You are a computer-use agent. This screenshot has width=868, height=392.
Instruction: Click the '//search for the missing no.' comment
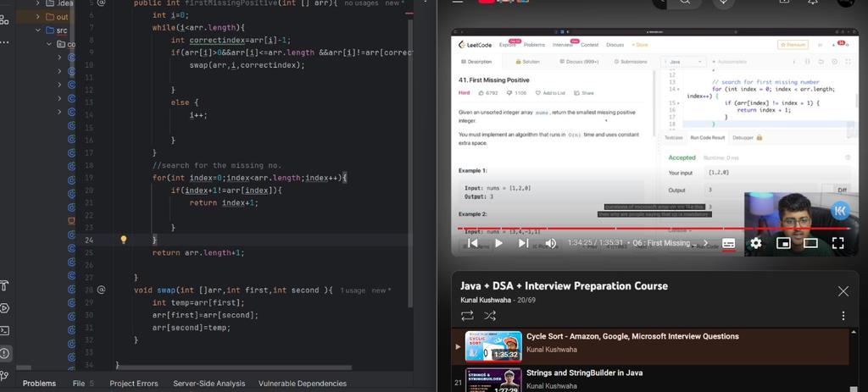tap(217, 165)
